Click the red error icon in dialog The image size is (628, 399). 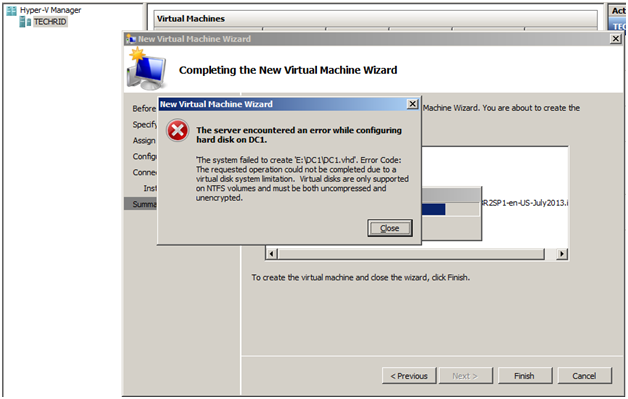pyautogui.click(x=177, y=130)
